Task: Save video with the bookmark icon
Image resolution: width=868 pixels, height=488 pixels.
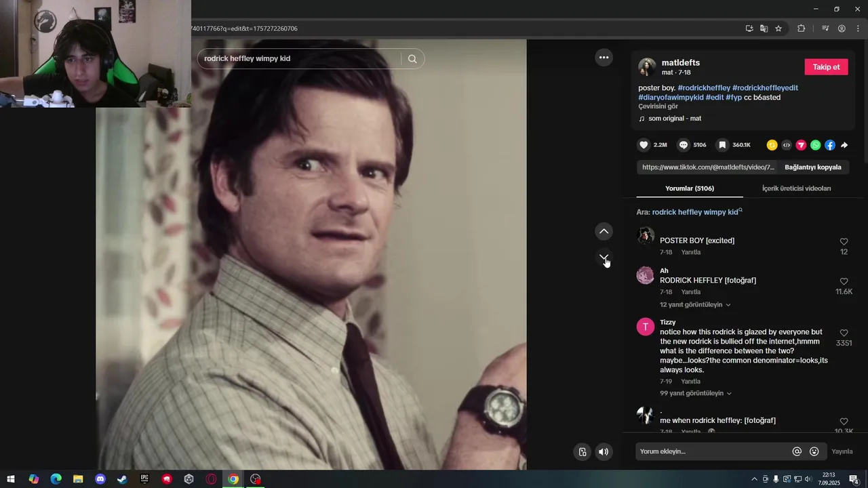Action: 723,145
